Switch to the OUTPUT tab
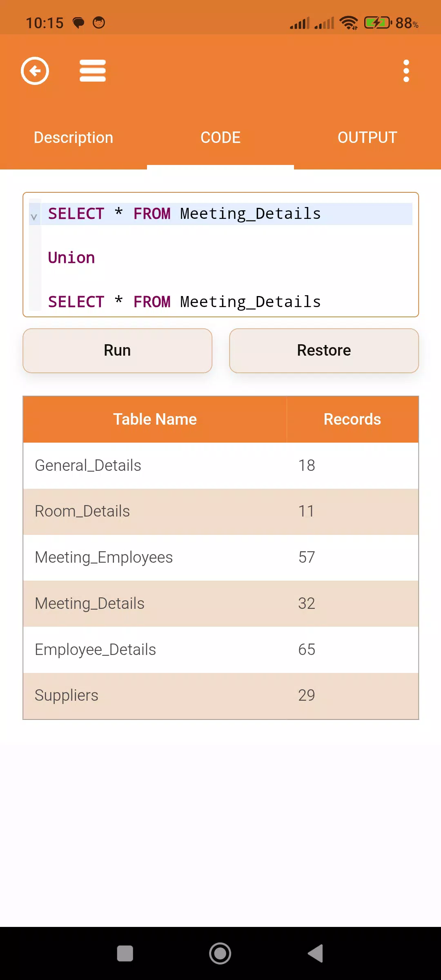Image resolution: width=441 pixels, height=980 pixels. tap(367, 138)
